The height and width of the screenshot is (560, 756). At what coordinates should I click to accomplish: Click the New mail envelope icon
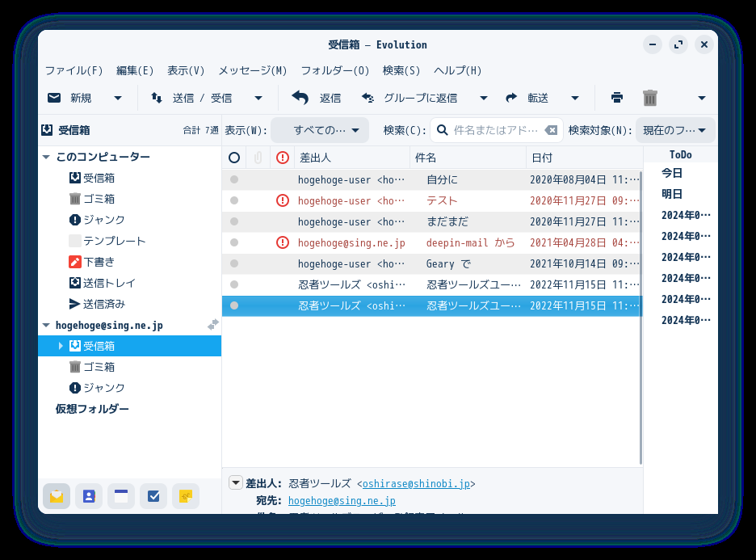[54, 98]
